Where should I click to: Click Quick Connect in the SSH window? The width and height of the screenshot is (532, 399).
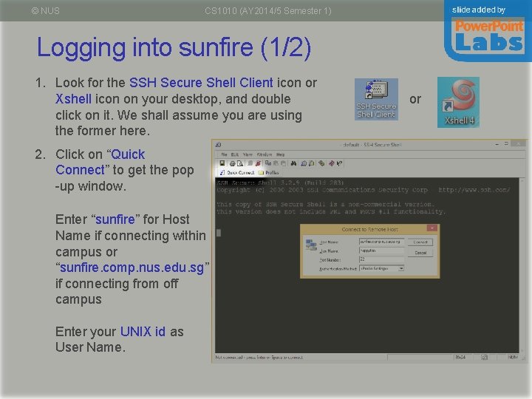(237, 173)
